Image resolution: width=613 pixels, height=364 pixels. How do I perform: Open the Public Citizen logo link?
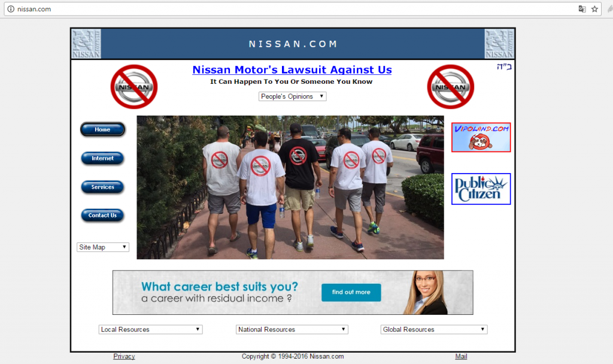pos(481,189)
